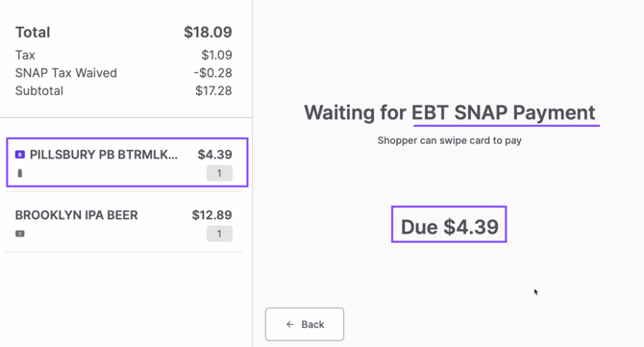Click the Subtotal $17.28 value

click(213, 90)
